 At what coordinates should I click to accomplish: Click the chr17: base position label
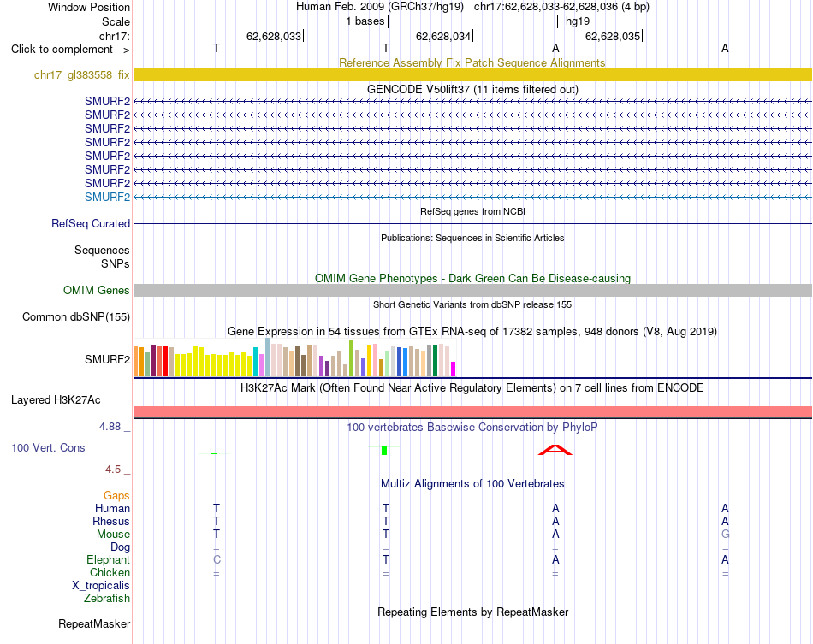click(x=114, y=36)
